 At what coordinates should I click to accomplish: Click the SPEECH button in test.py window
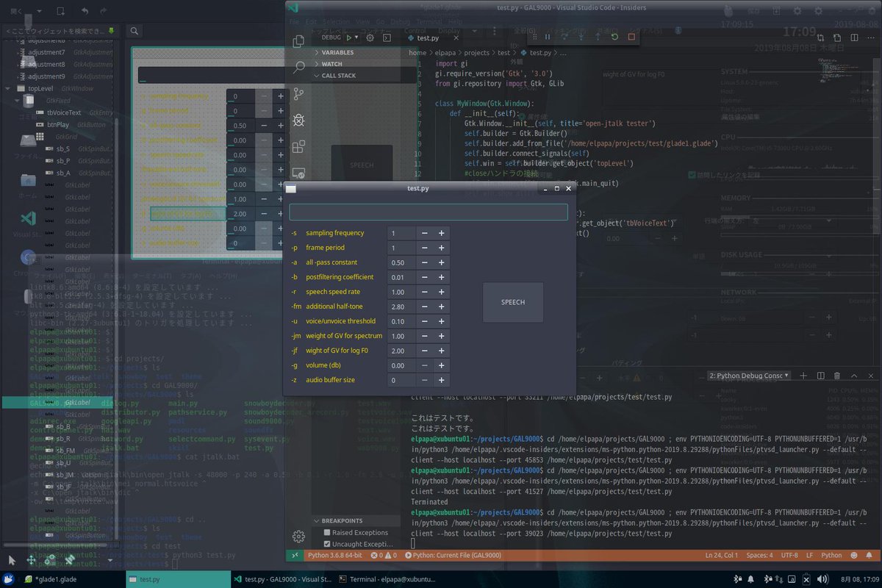tap(513, 302)
